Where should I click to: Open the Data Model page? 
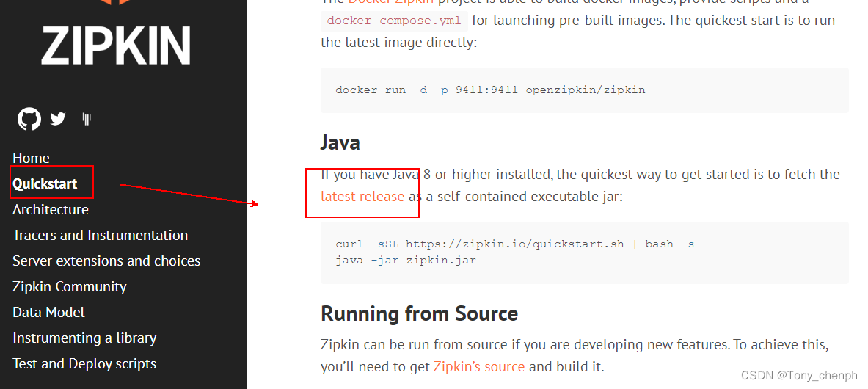[48, 312]
